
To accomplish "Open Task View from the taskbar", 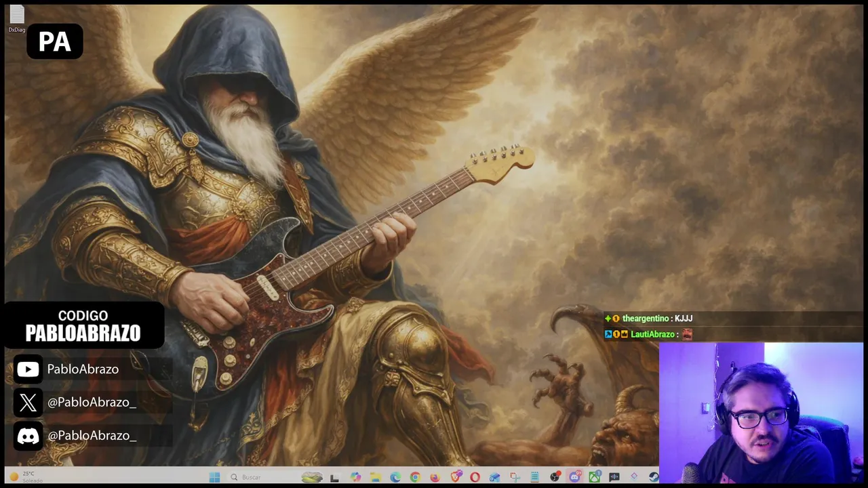I will click(x=334, y=477).
